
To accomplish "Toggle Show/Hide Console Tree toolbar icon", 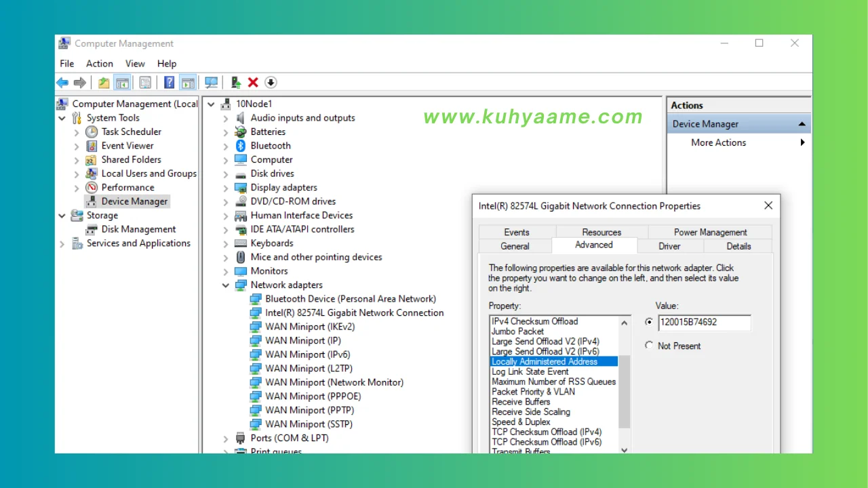I will click(122, 83).
